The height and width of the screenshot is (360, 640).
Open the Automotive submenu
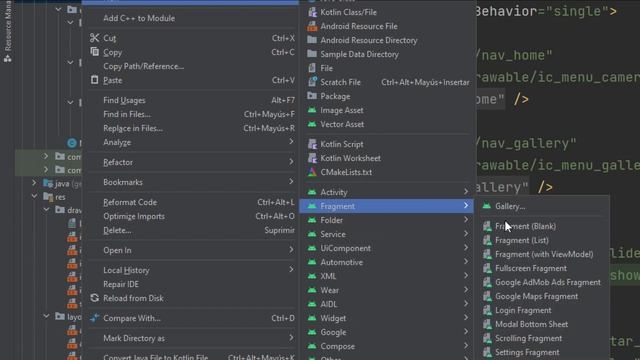pos(387,262)
